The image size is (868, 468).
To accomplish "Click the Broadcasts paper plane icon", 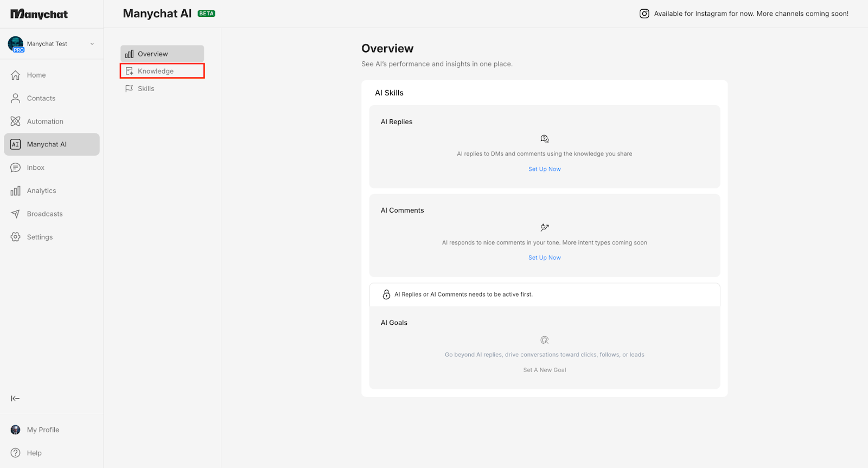I will (16, 214).
